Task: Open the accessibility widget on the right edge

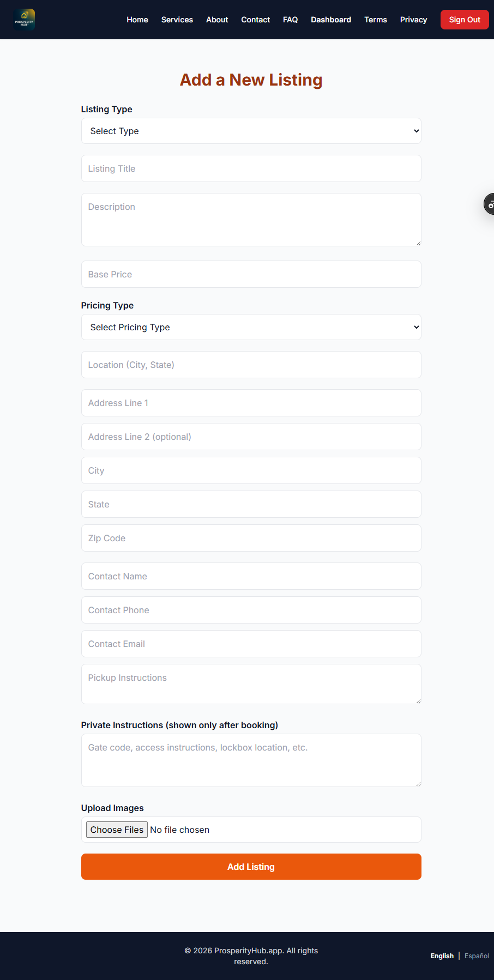Action: 490,204
